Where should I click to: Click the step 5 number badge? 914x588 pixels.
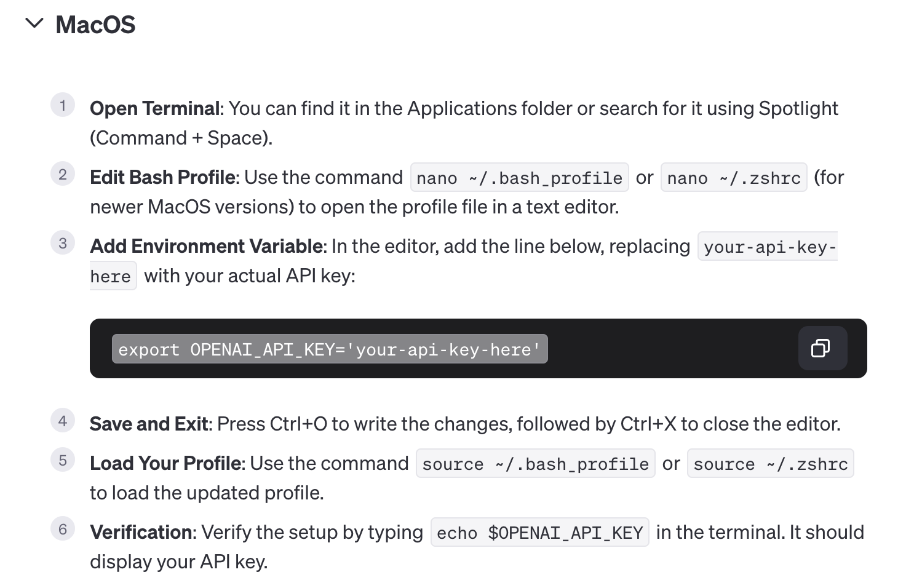[63, 460]
